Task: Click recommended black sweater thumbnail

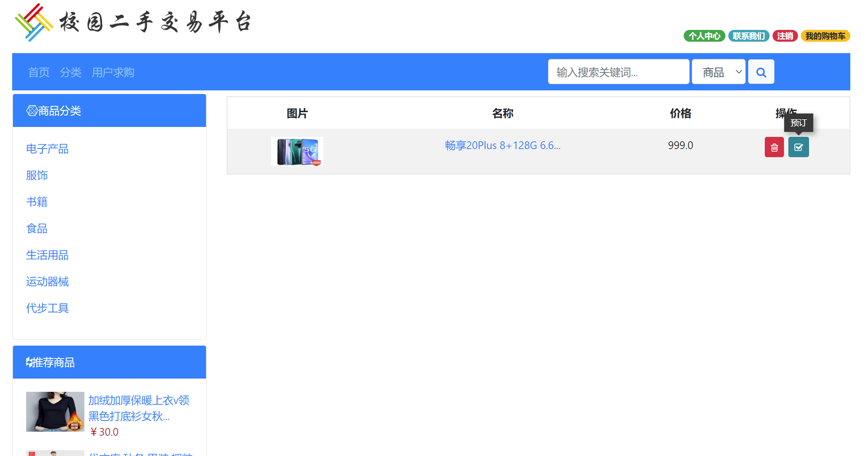Action: tap(55, 411)
